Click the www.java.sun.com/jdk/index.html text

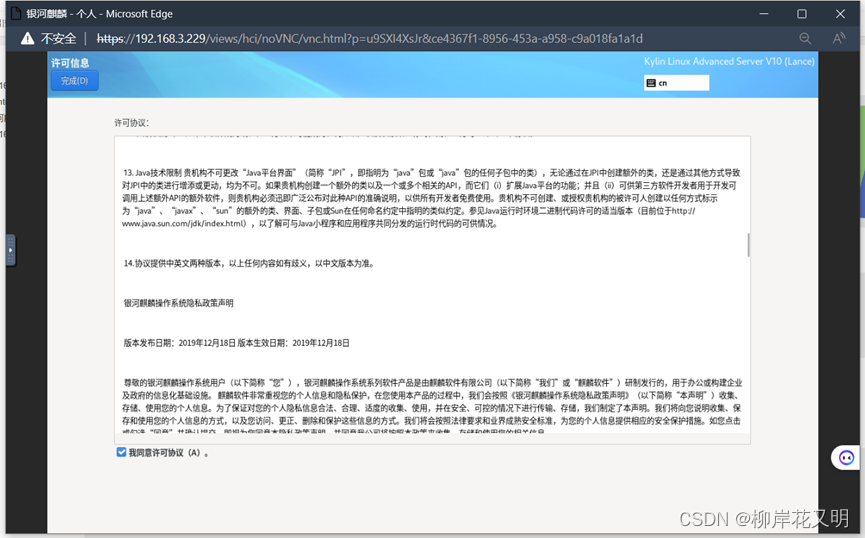point(184,223)
